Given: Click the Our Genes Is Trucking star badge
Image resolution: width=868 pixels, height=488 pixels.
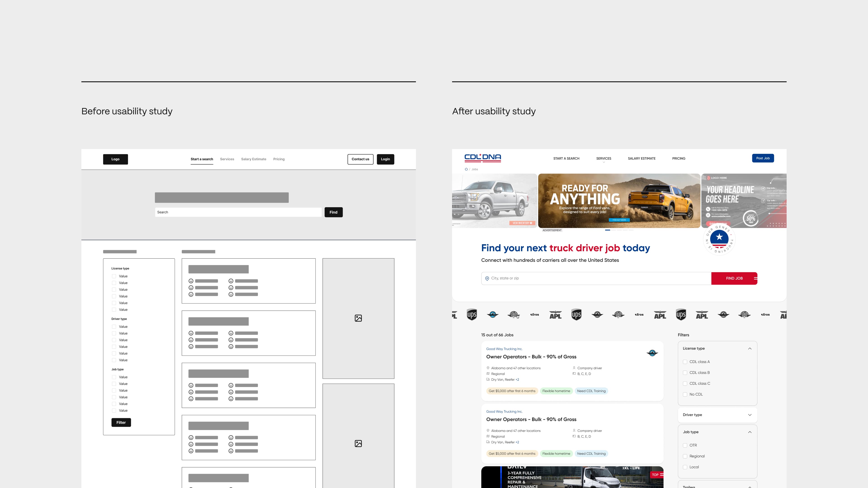Looking at the screenshot, I should pyautogui.click(x=719, y=239).
